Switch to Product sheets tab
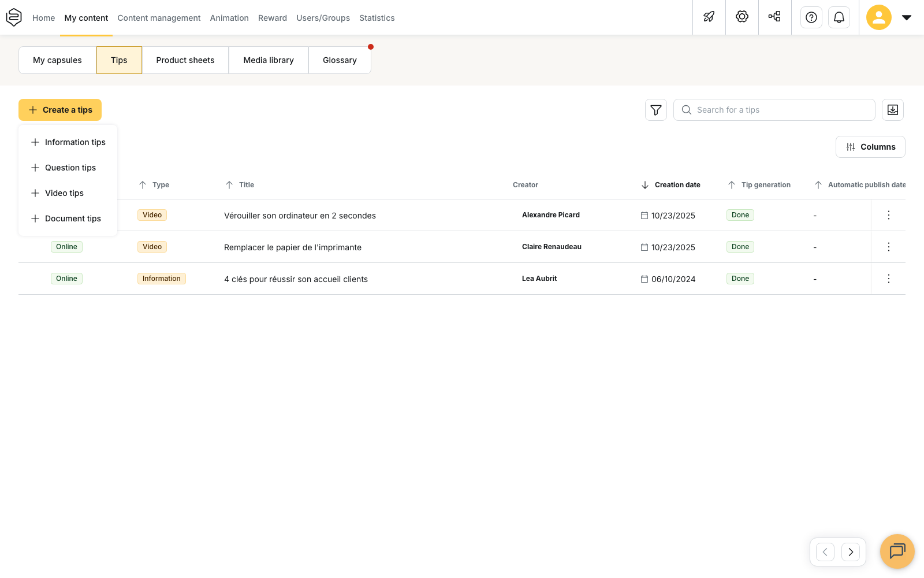This screenshot has height=578, width=924. (x=185, y=60)
